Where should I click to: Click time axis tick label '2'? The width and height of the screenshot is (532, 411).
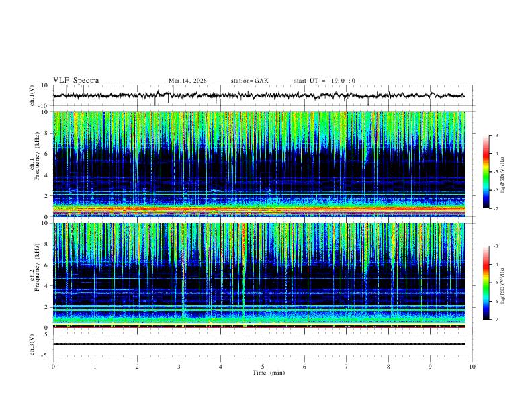[137, 367]
